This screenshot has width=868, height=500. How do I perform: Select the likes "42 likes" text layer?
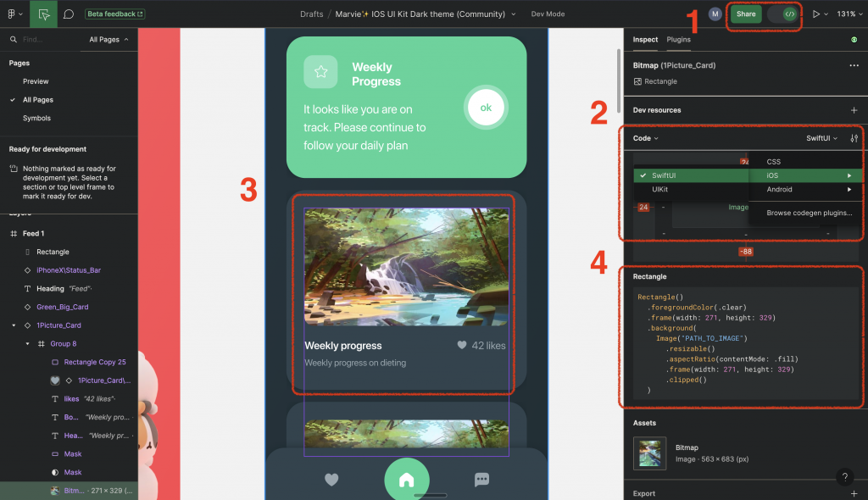point(88,398)
